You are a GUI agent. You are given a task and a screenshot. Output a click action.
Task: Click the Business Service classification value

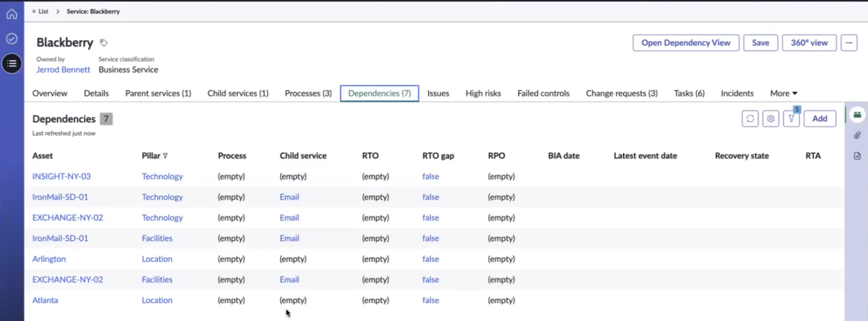point(128,69)
